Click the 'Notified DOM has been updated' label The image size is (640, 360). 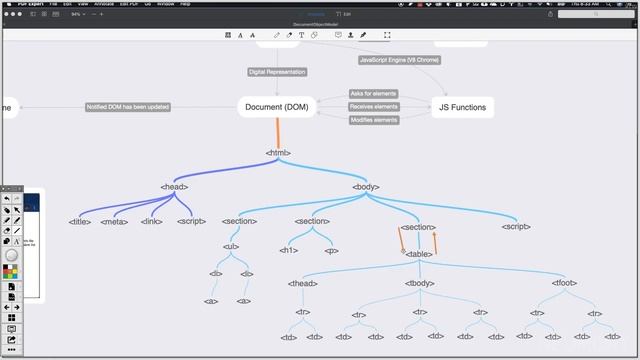click(128, 107)
